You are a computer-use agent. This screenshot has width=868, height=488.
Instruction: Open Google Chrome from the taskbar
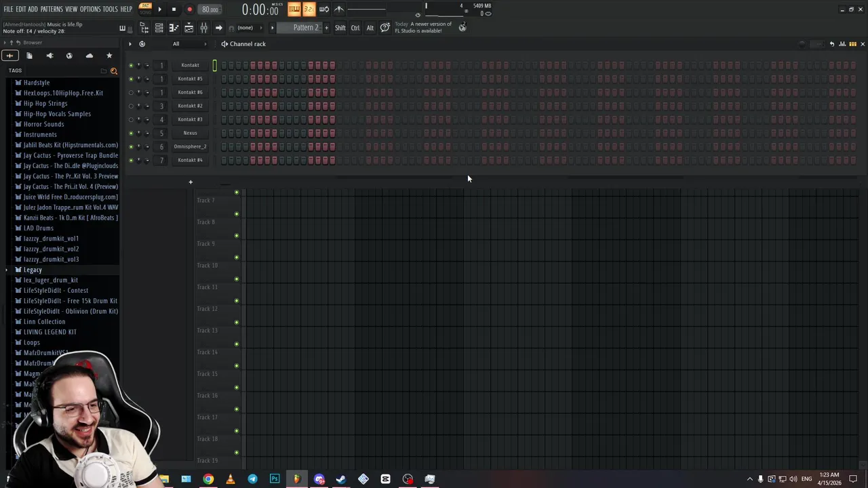208,479
